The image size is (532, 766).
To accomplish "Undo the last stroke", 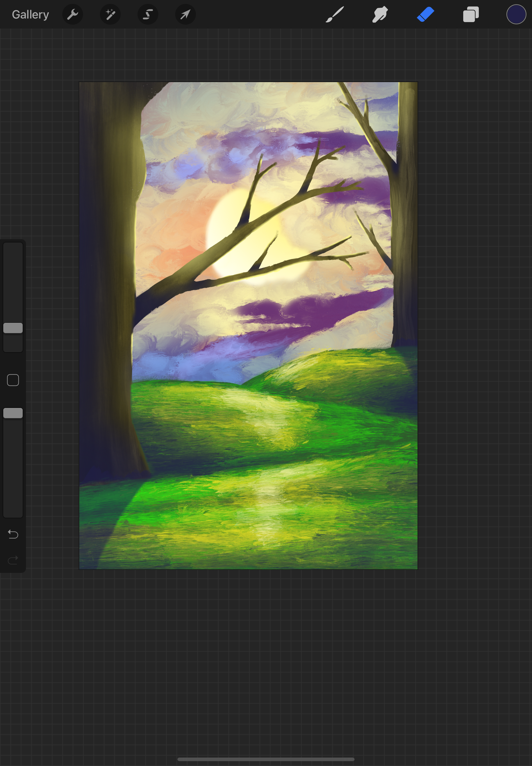I will click(x=13, y=534).
